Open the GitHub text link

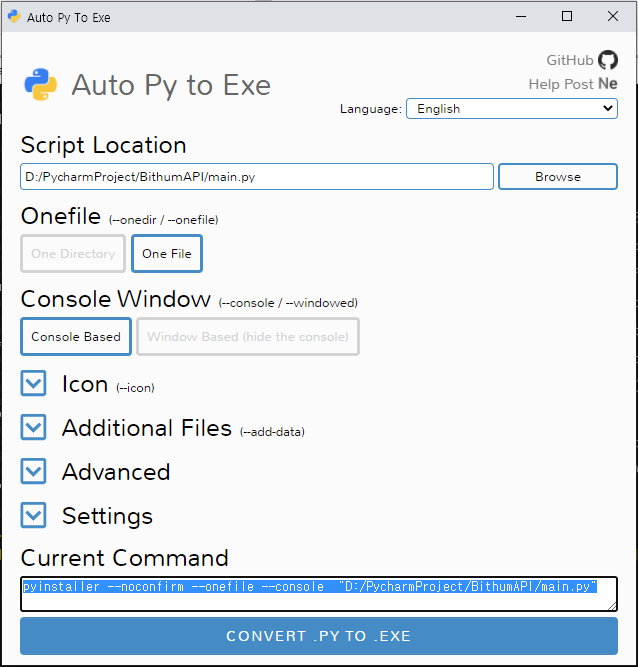click(570, 60)
